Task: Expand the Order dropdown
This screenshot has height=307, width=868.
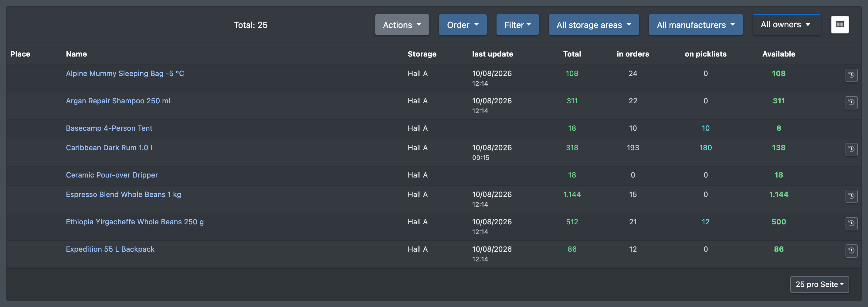Action: click(x=463, y=25)
